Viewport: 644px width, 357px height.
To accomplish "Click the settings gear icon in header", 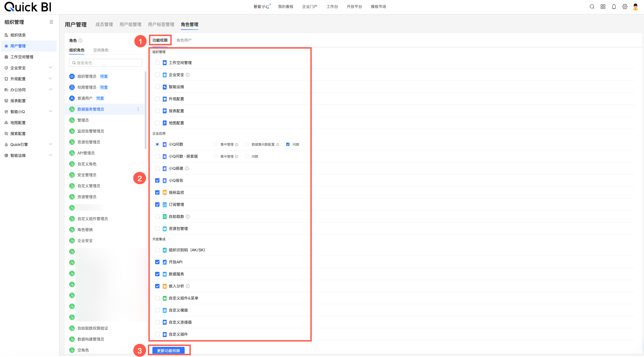I will coord(625,7).
